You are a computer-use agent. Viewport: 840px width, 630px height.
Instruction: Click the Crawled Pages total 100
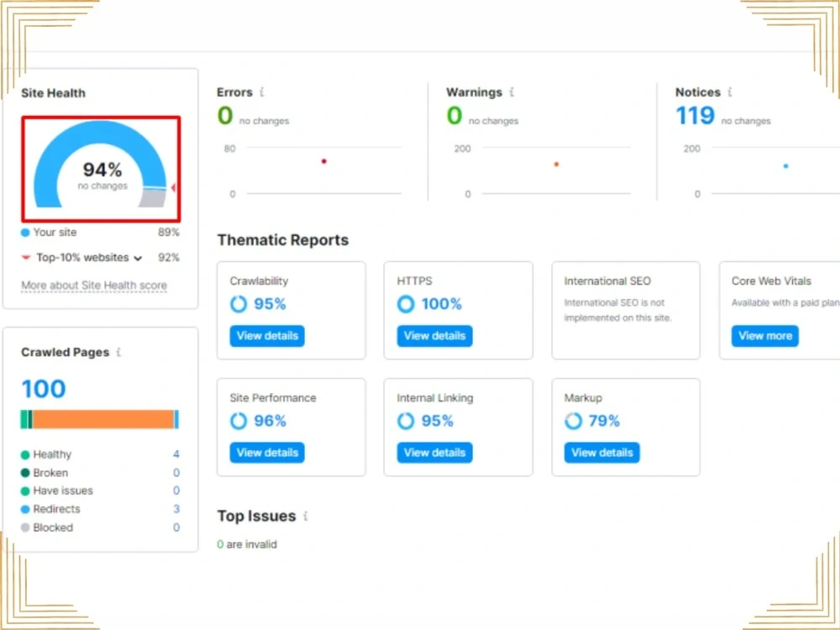pyautogui.click(x=44, y=389)
